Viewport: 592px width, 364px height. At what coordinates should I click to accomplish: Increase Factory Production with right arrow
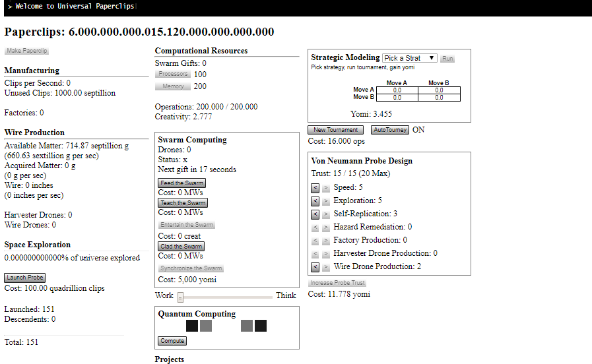pyautogui.click(x=325, y=241)
